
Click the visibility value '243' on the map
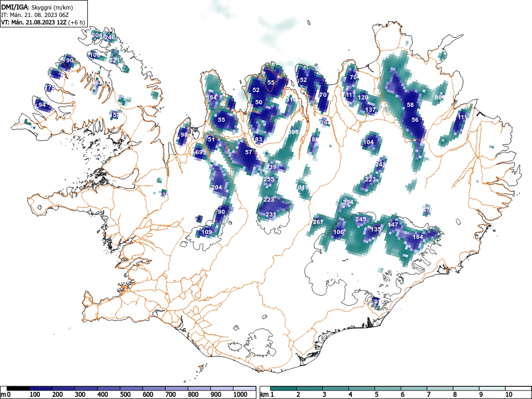click(x=381, y=164)
